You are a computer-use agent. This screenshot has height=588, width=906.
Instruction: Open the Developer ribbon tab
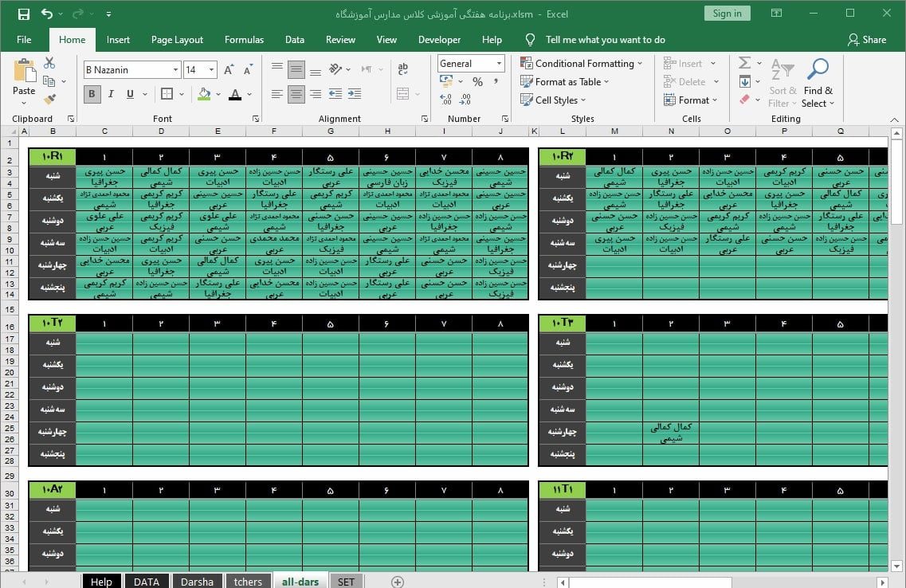point(439,39)
